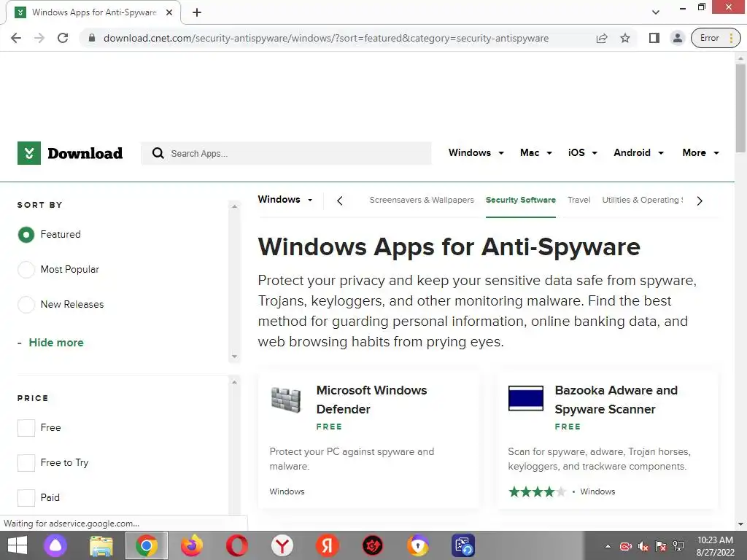Sort by New Releases
This screenshot has width=747, height=560.
pyautogui.click(x=26, y=304)
